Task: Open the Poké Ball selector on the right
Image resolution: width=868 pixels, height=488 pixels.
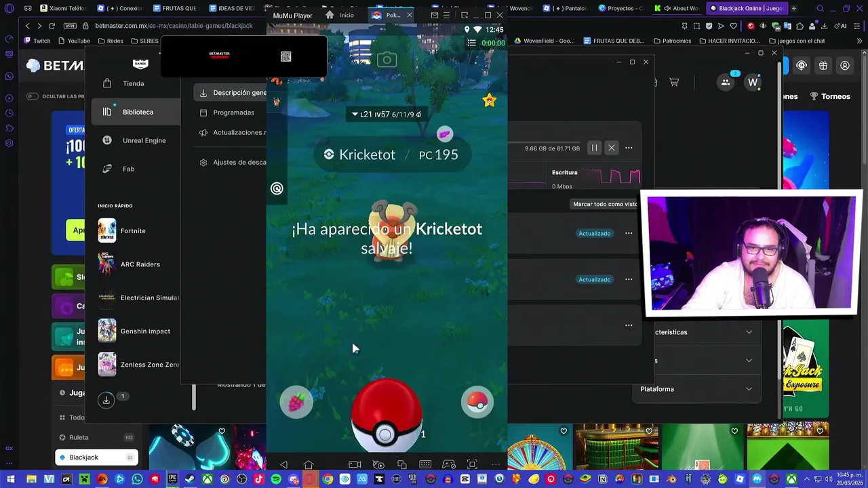Action: click(x=477, y=403)
